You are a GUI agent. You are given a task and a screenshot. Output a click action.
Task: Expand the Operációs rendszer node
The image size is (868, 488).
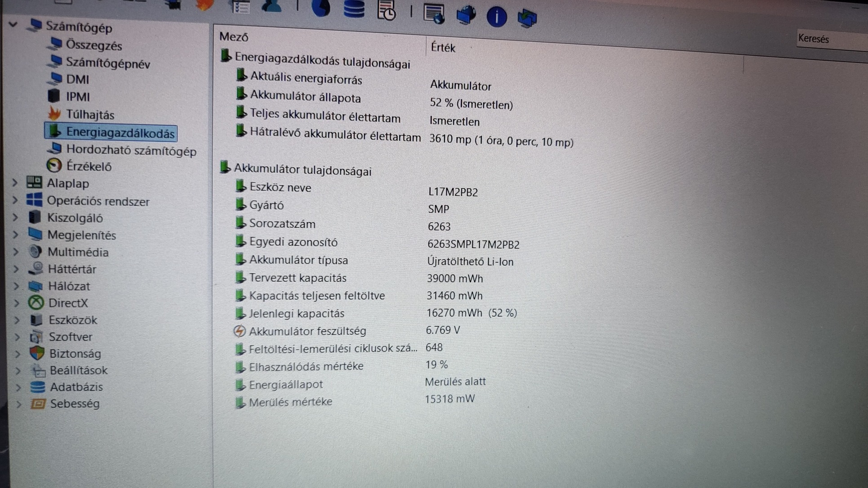(15, 200)
